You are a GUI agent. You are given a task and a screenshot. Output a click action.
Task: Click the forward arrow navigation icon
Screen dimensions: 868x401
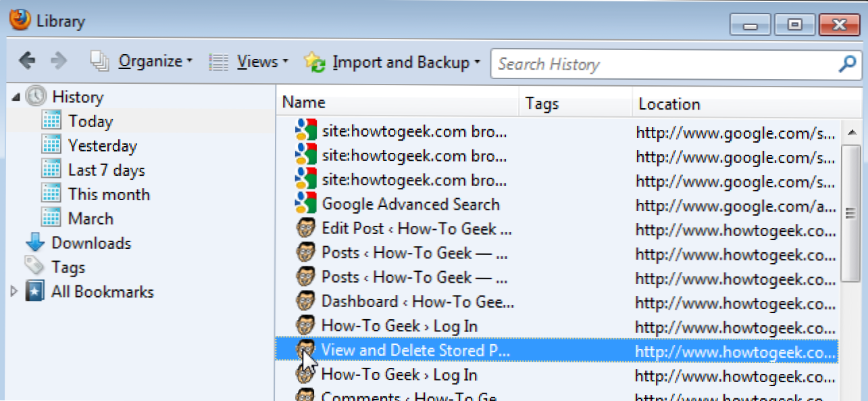[x=59, y=62]
